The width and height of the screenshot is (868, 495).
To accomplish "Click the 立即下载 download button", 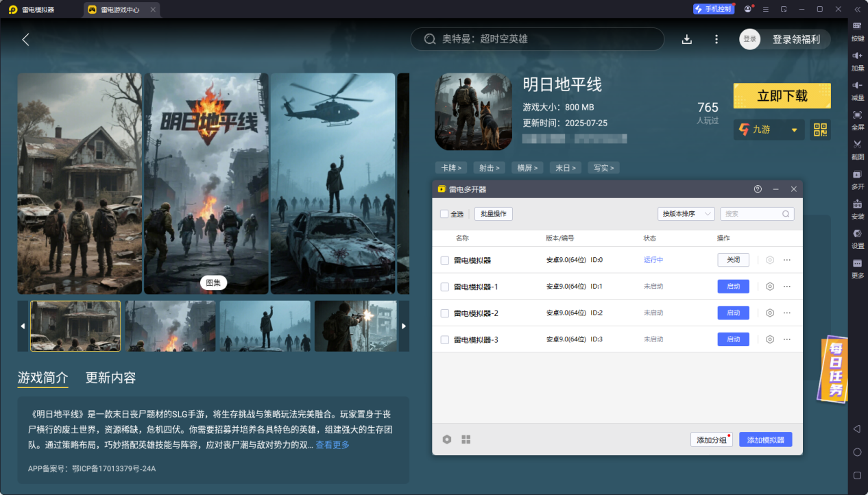I will [x=782, y=96].
